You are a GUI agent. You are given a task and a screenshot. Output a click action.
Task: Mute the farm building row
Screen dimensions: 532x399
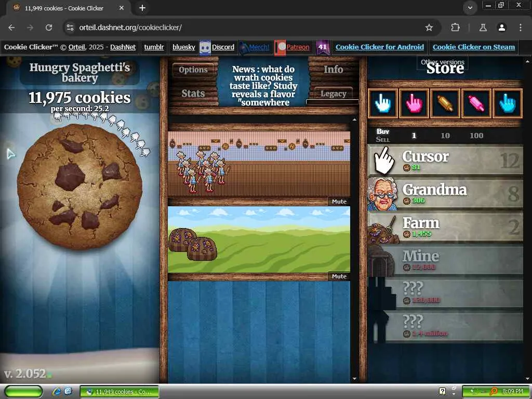339,276
